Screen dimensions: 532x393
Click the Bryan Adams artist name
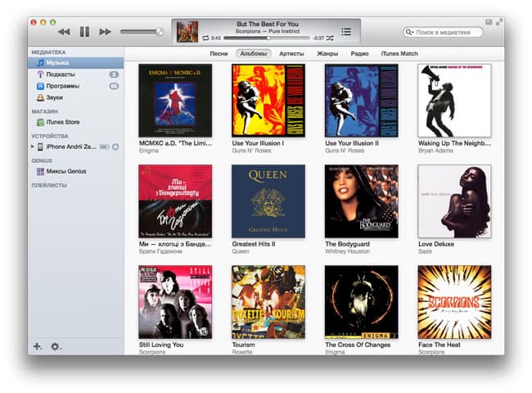[x=435, y=151]
